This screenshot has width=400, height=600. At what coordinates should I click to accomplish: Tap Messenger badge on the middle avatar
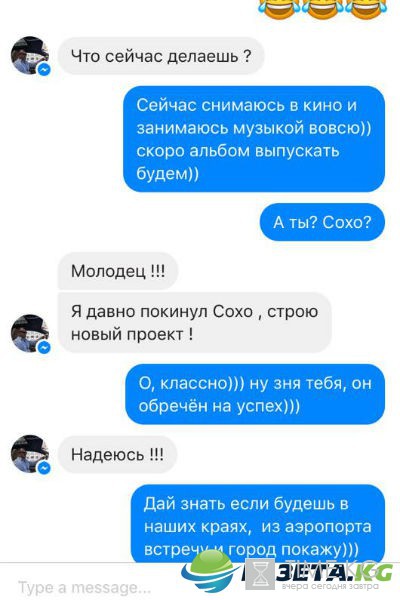point(44,347)
